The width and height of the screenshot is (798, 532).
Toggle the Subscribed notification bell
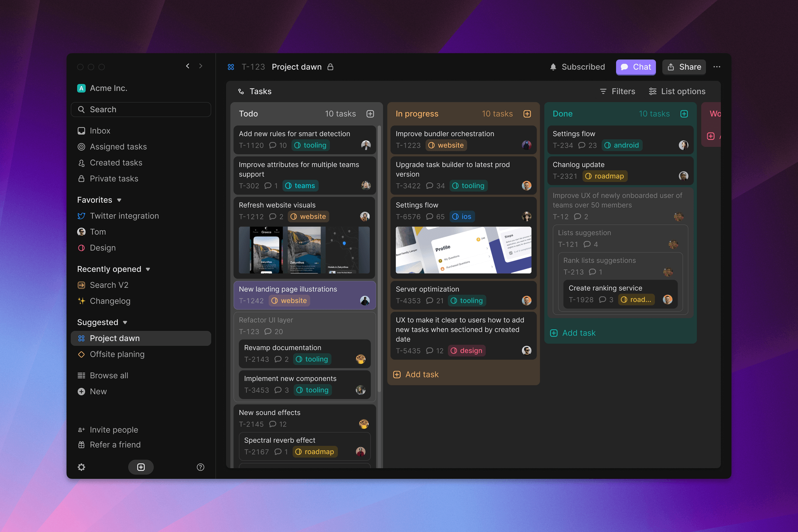pos(553,67)
